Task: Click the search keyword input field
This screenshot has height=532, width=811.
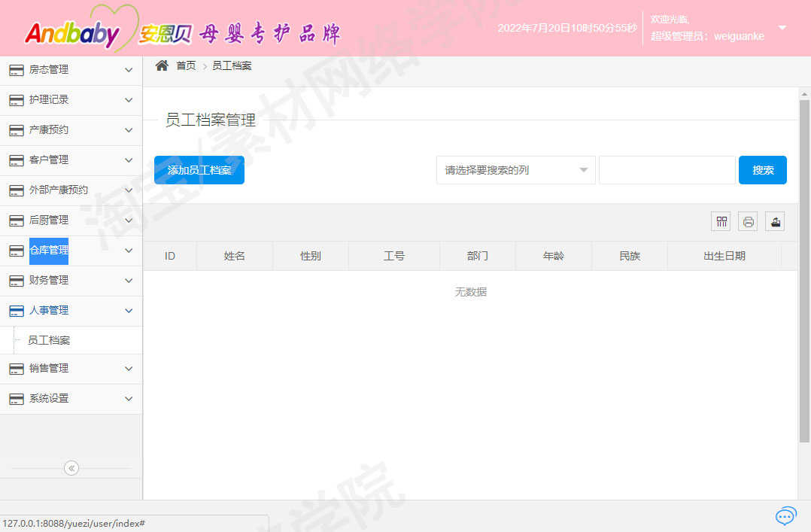Action: click(667, 170)
